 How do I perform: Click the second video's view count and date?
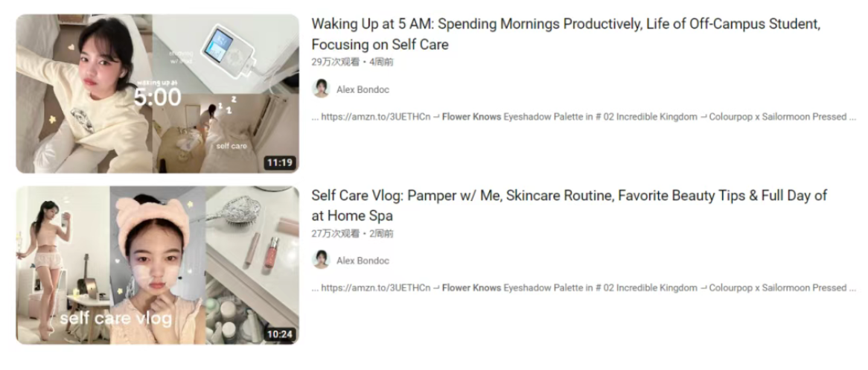(352, 234)
